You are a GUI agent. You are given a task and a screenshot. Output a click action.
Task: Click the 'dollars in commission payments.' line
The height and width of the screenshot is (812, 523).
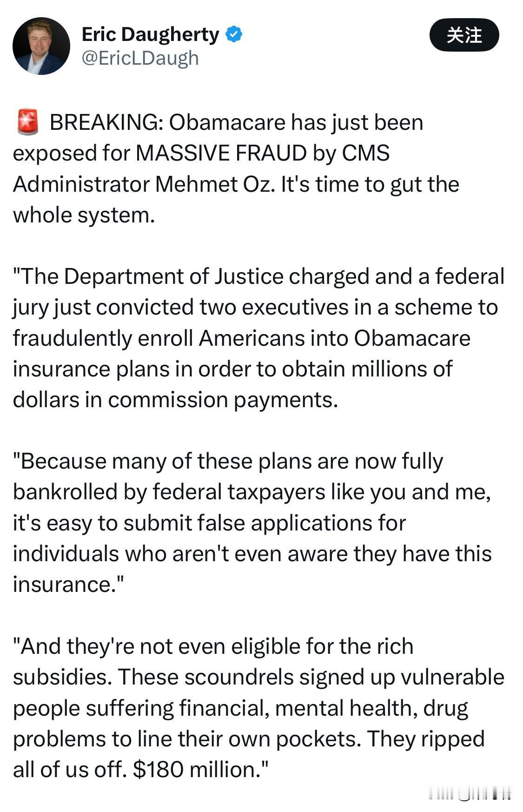(175, 400)
